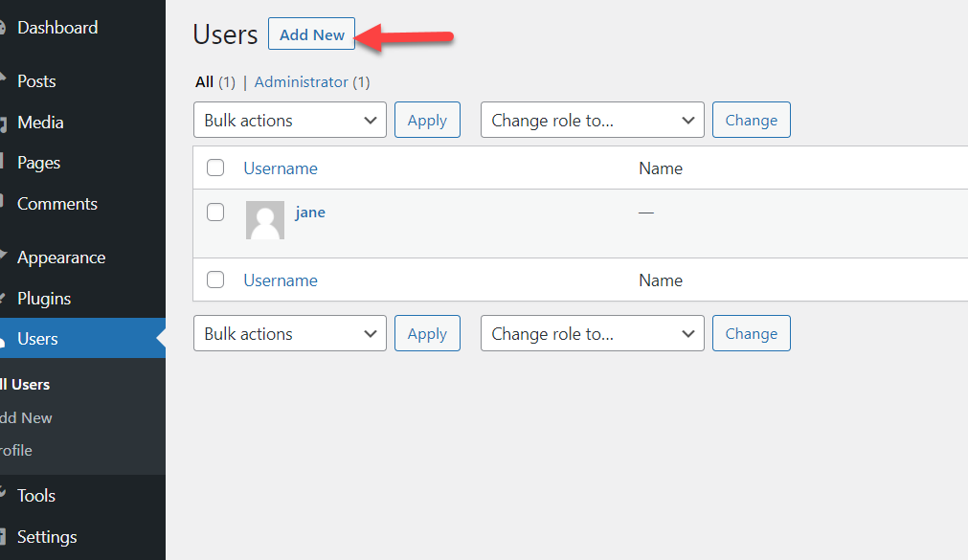
Task: Expand the bottom Change role to dropdown
Action: [592, 333]
